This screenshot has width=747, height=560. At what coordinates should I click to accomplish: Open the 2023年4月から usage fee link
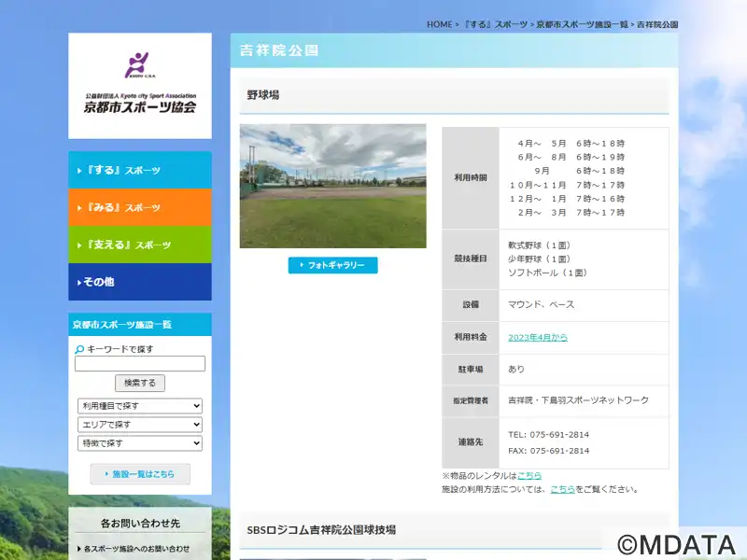click(x=537, y=337)
